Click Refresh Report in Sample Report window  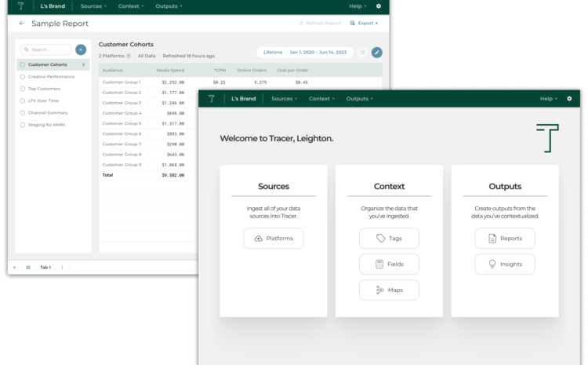(x=320, y=24)
